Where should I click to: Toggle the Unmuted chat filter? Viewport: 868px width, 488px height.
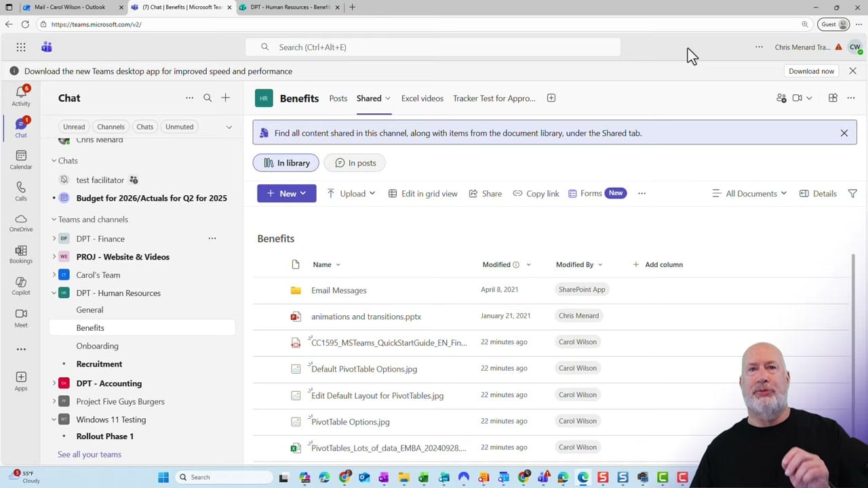[179, 126]
